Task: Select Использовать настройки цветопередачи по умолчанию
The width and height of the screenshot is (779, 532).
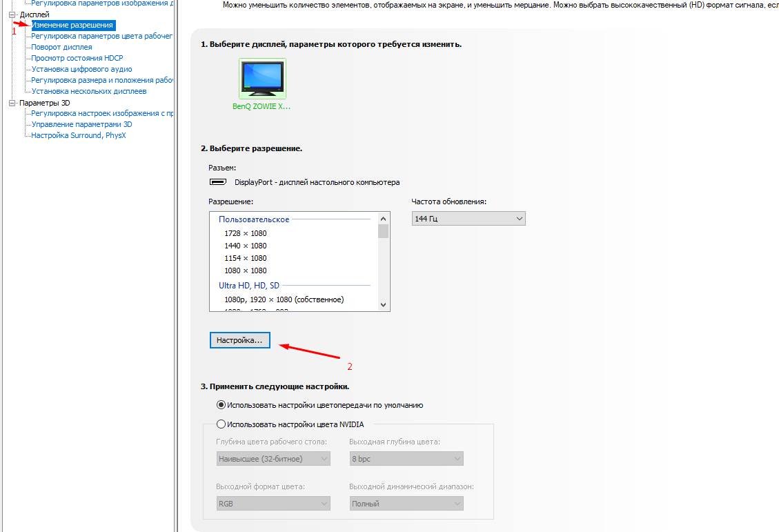Action: coord(320,405)
